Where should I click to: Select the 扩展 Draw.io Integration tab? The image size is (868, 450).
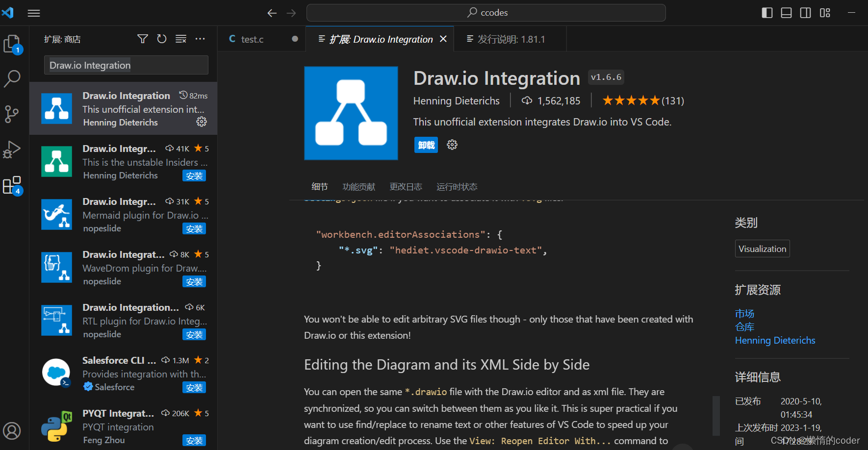[x=380, y=39]
